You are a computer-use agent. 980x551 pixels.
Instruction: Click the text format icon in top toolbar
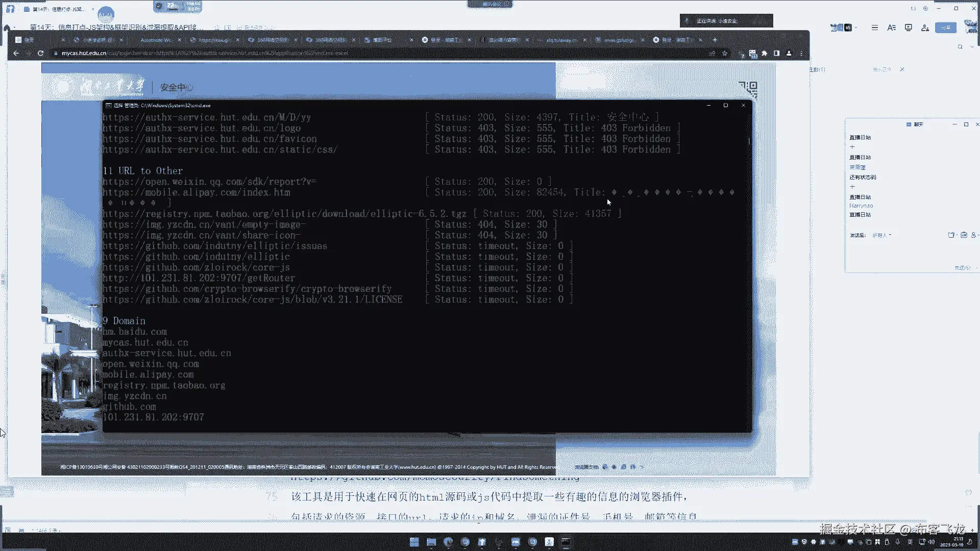click(892, 28)
